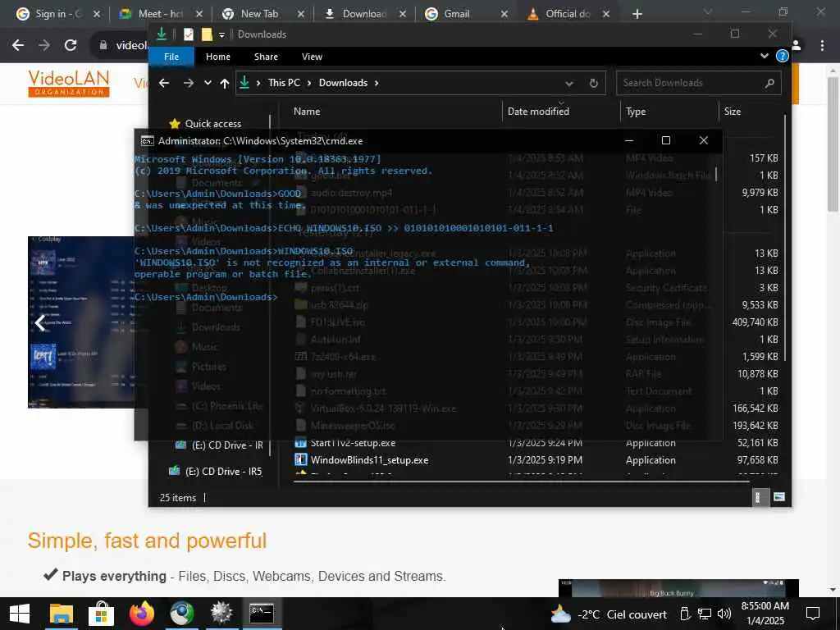Open the taskbar clock and calendar
Viewport: 840px width, 630px height.
(x=765, y=614)
